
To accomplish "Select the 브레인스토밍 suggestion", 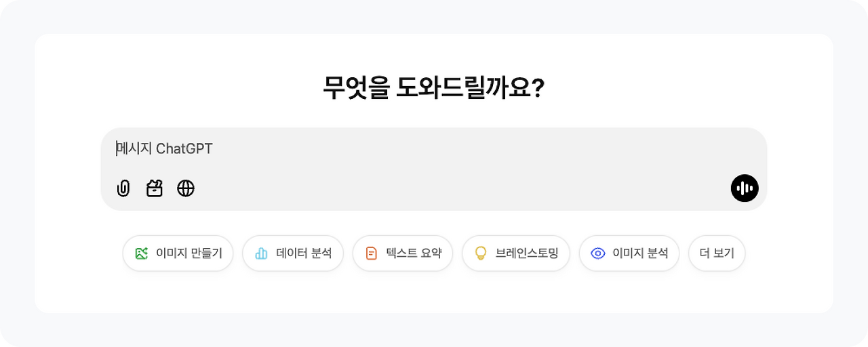I will 516,253.
